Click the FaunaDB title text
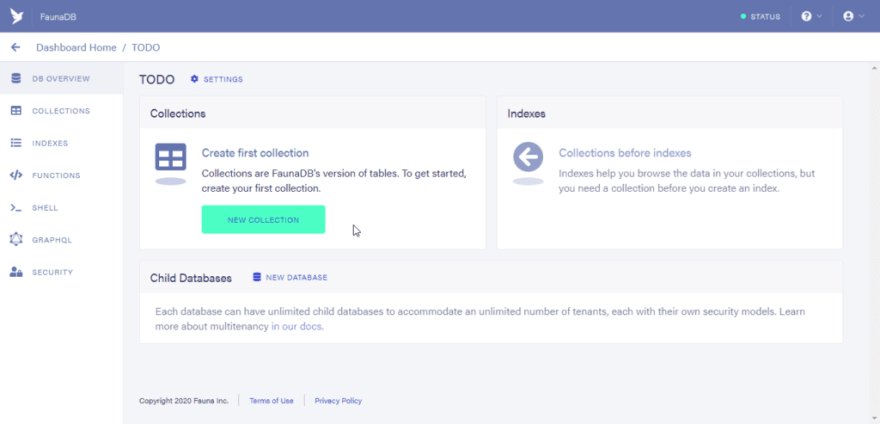 [58, 17]
